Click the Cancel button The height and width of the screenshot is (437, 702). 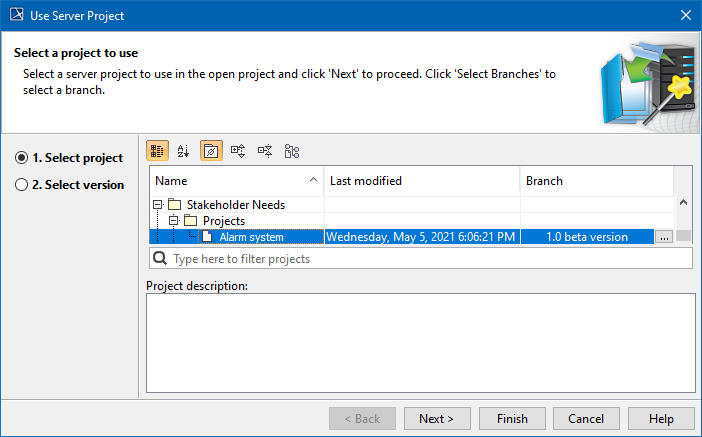[586, 418]
